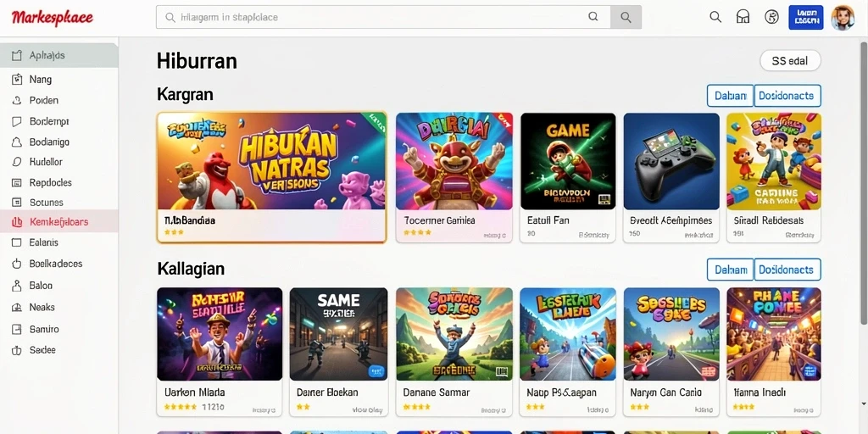
Task: Open the headphones support icon in header
Action: click(743, 17)
